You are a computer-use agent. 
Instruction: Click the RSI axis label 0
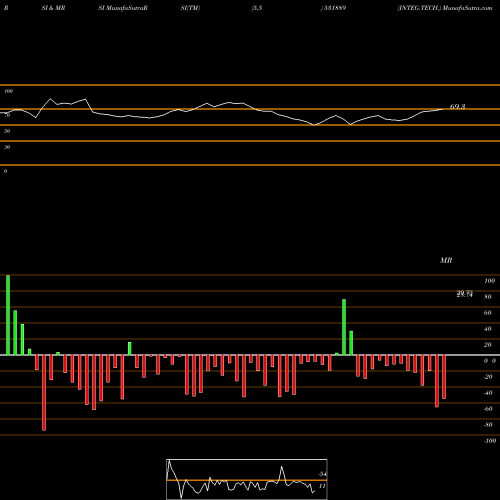click(x=5, y=171)
